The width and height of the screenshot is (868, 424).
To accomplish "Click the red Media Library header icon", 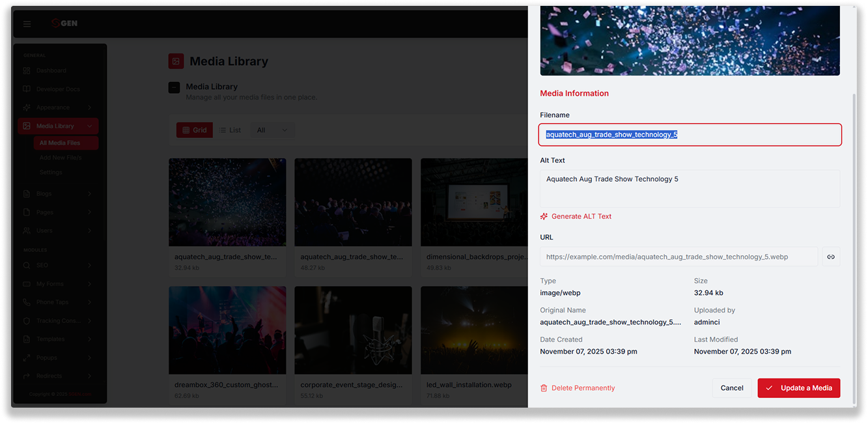I will click(176, 61).
